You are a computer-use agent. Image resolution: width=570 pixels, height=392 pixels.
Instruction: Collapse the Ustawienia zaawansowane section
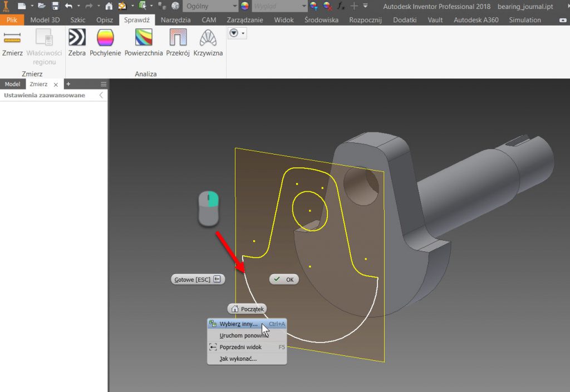101,95
